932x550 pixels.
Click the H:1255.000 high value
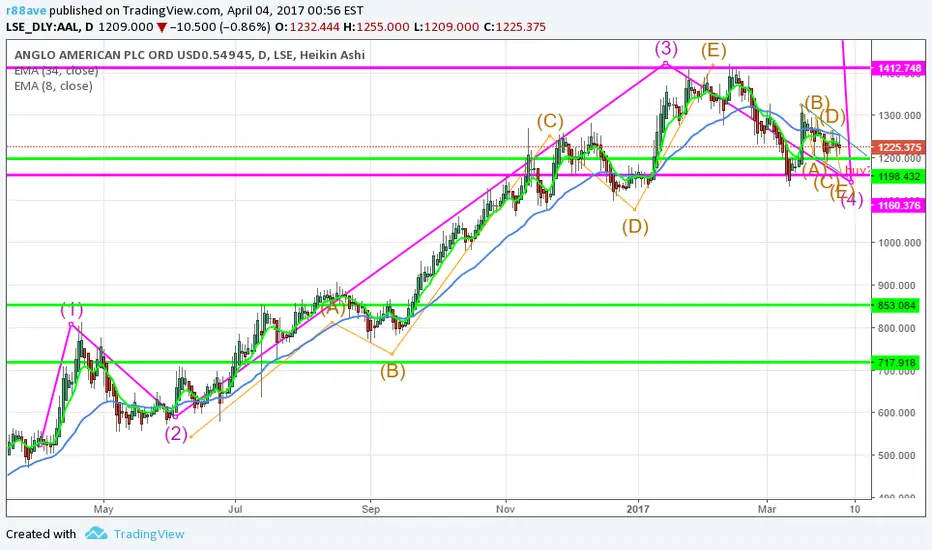pos(376,27)
